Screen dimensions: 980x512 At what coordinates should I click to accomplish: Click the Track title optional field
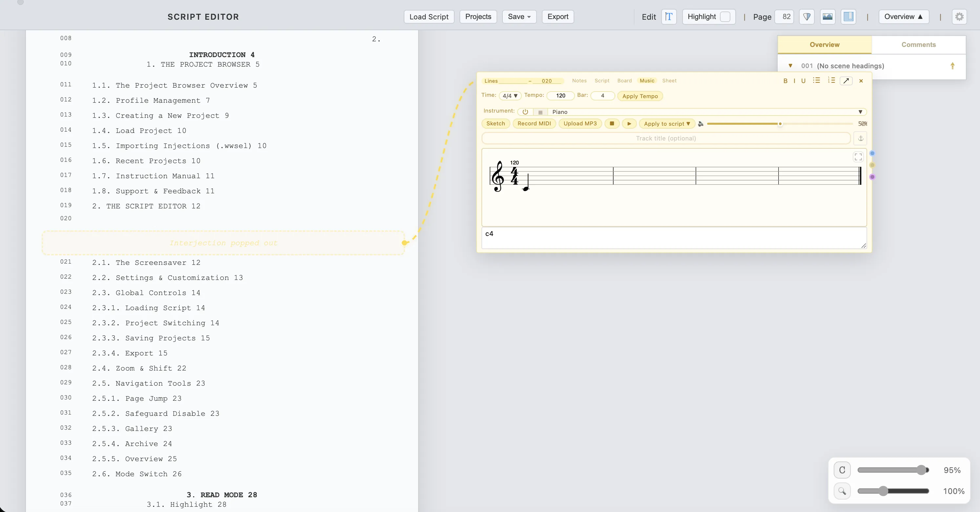coord(666,138)
